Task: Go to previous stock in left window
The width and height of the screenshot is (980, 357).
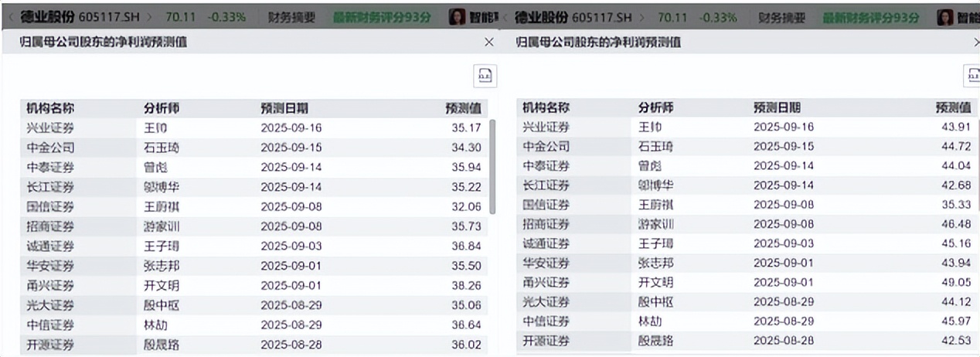Action: pyautogui.click(x=11, y=17)
